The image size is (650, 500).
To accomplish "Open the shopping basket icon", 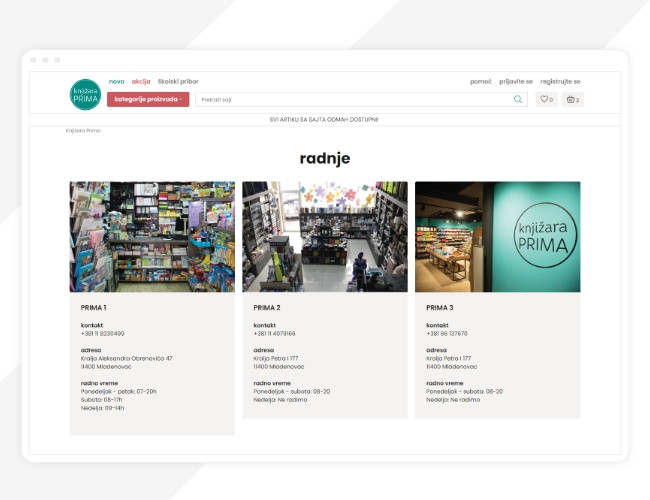I will tap(572, 99).
